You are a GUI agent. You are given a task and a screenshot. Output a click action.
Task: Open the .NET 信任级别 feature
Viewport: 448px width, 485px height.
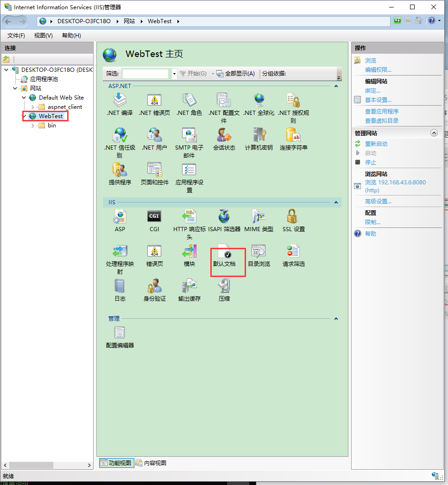tap(120, 143)
